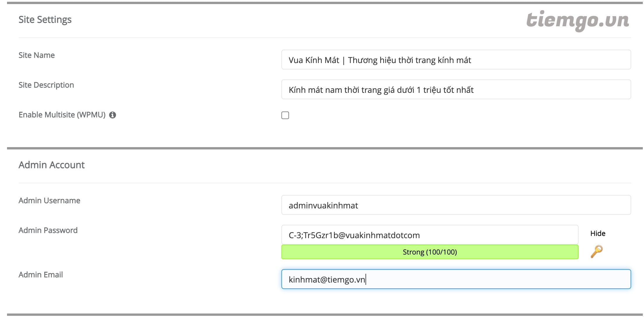
Task: Click the green Strong (100/100) strength bar
Action: coord(429,252)
